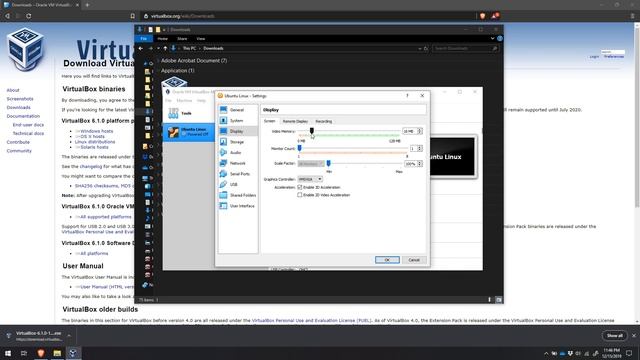Click File Explorer back arrow
Screen dimensions: 640x360
tap(141, 48)
